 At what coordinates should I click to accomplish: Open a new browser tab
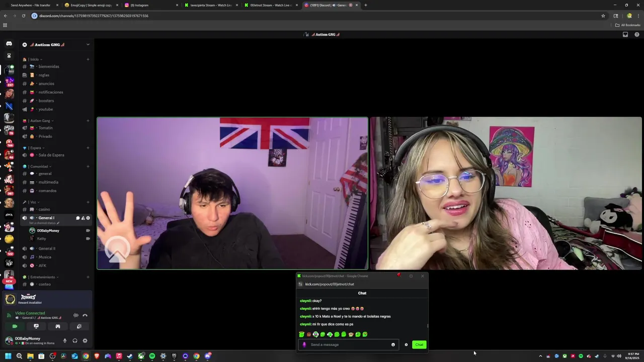click(366, 5)
